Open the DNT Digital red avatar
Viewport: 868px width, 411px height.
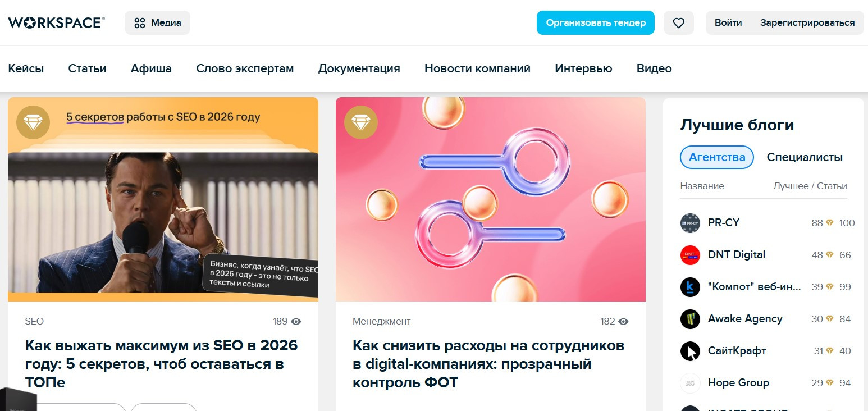coord(690,255)
